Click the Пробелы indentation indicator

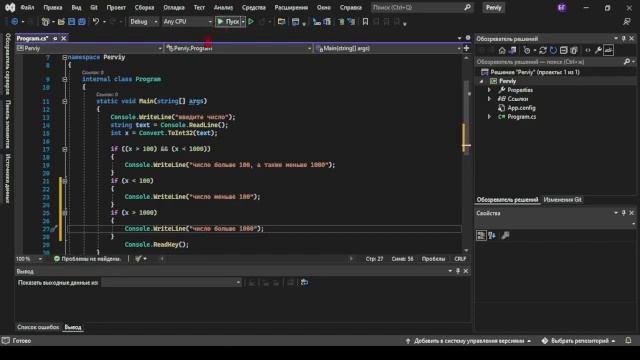[x=433, y=259]
